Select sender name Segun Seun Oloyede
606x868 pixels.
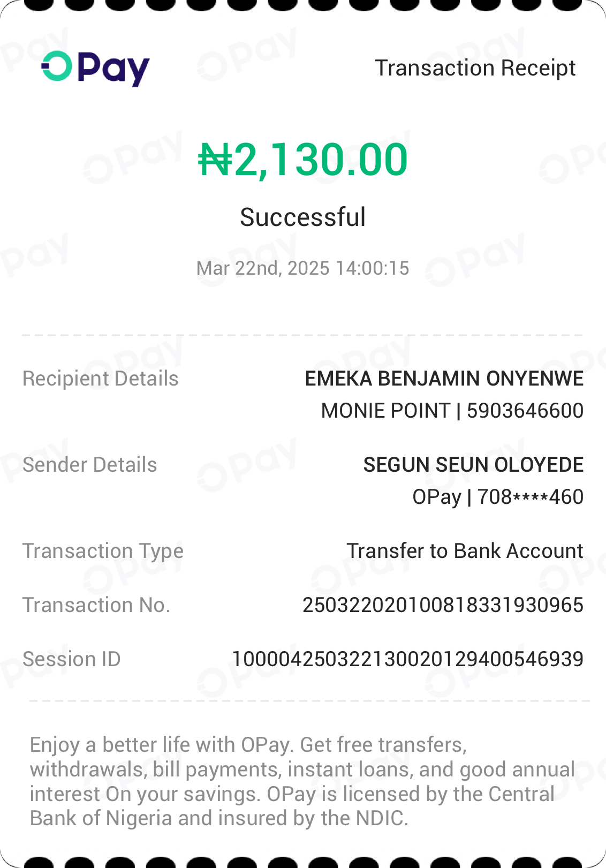click(x=473, y=465)
